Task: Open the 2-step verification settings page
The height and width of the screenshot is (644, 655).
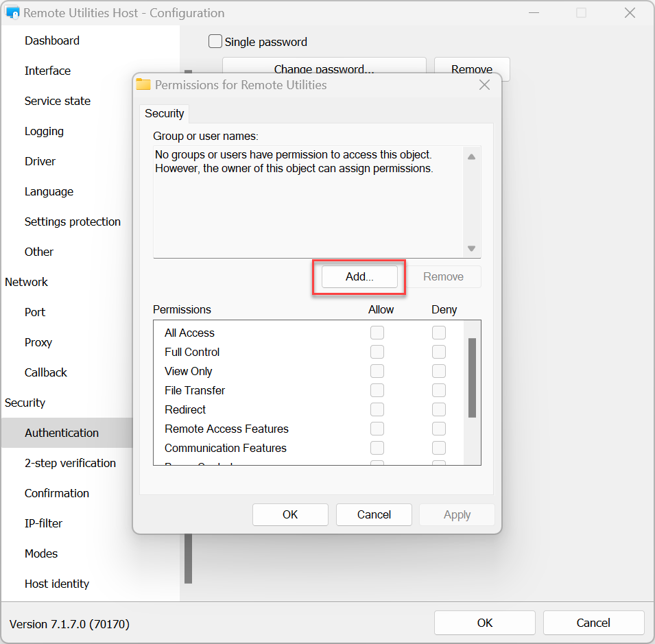Action: pos(70,463)
